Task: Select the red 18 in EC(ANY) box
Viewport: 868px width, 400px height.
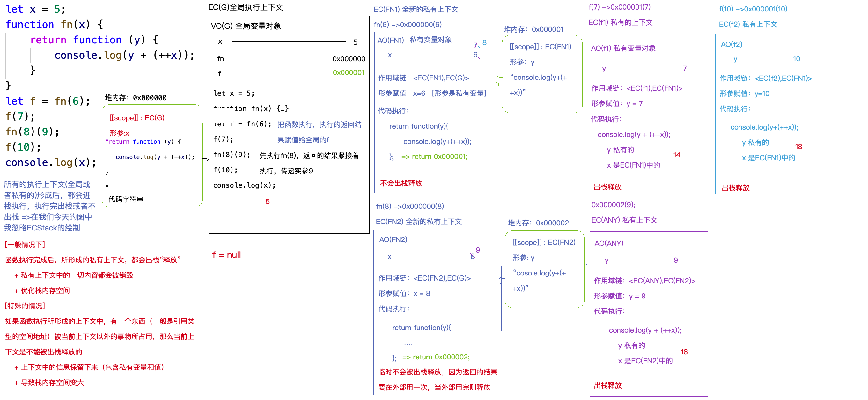Action: click(684, 352)
